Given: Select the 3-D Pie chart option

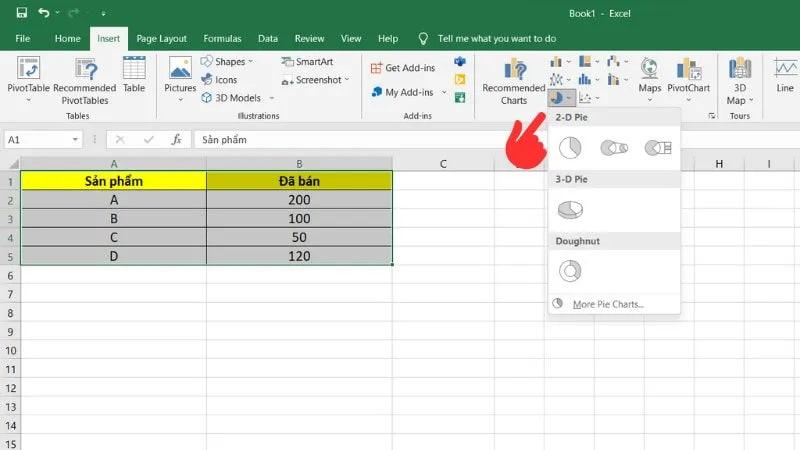Looking at the screenshot, I should 570,210.
